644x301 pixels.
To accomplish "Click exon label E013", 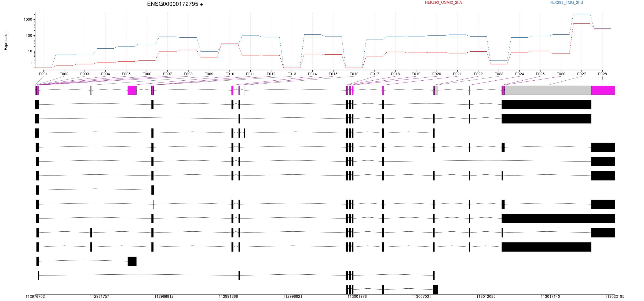I will (x=292, y=74).
